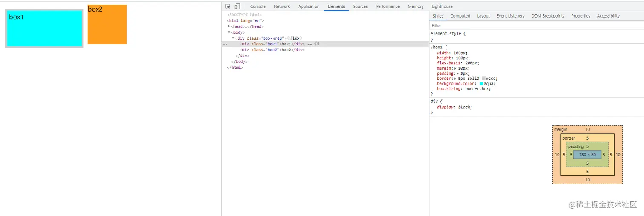Select the box2 div row in DOM tree
Screen dimensions: 644x216
click(x=325, y=50)
